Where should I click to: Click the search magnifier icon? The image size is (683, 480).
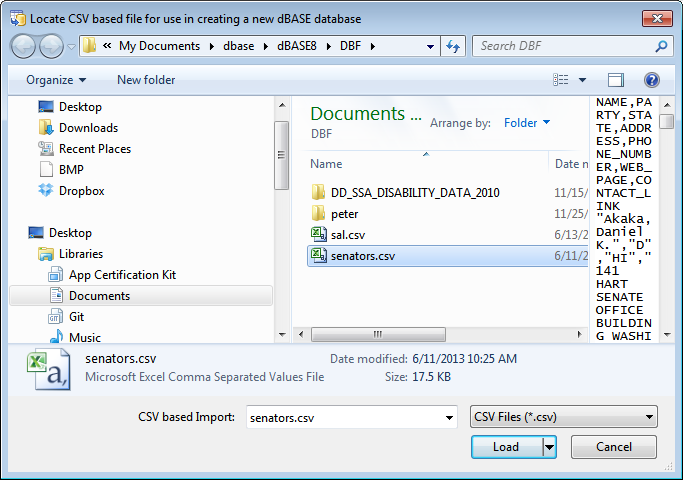(x=661, y=46)
